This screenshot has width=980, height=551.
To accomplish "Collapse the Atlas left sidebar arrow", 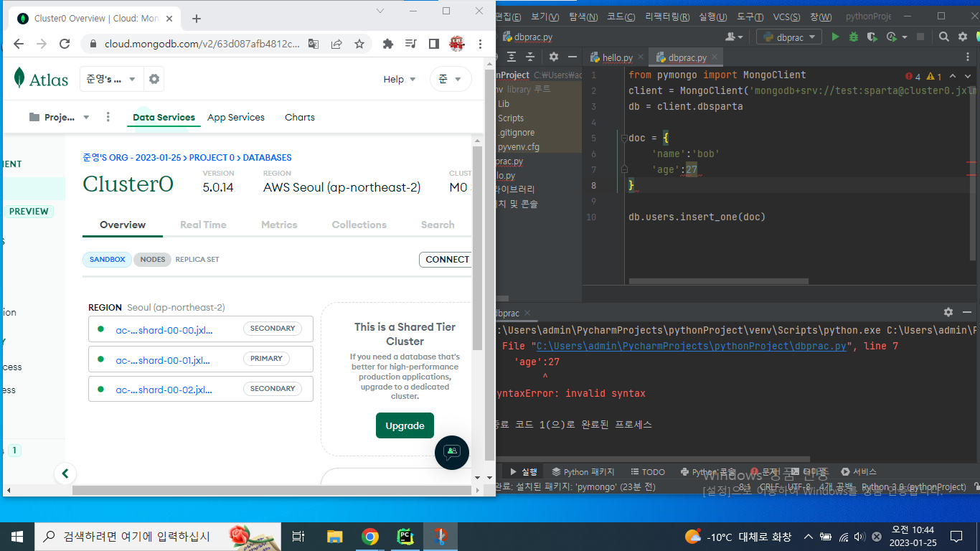I will (x=65, y=474).
